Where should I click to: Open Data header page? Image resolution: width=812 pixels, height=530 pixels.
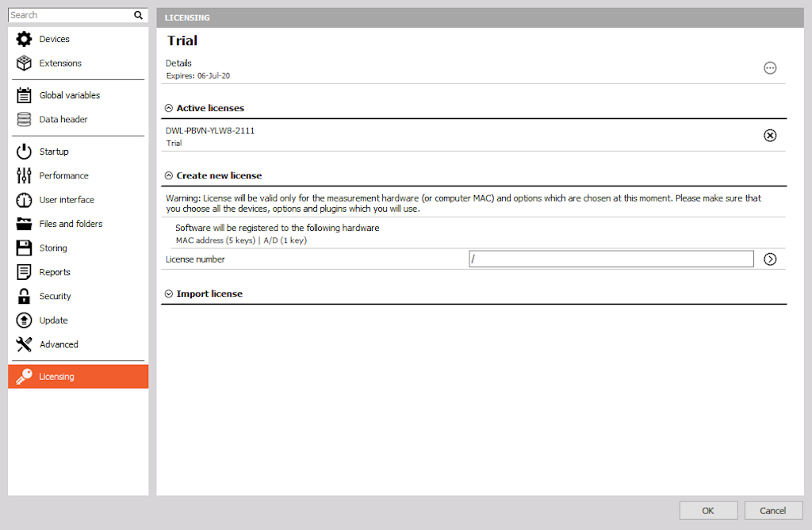tap(63, 119)
